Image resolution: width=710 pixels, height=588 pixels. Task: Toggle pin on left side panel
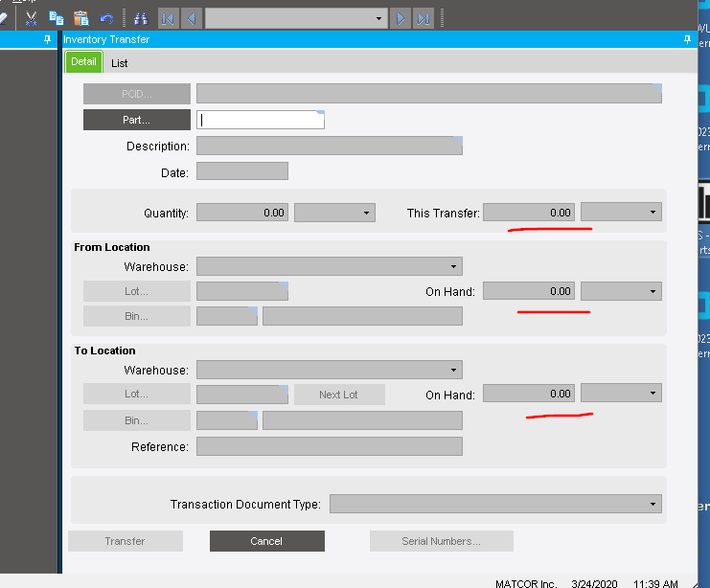(x=47, y=39)
